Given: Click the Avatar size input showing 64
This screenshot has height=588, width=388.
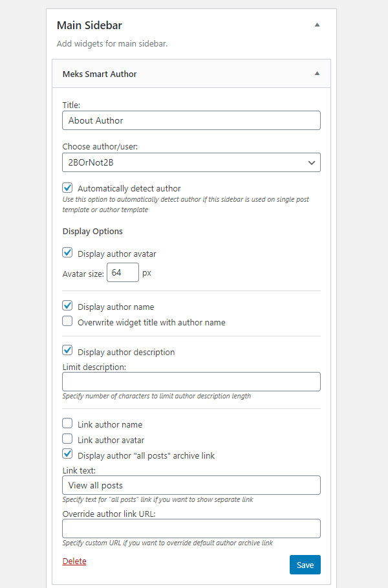Looking at the screenshot, I should coord(122,272).
